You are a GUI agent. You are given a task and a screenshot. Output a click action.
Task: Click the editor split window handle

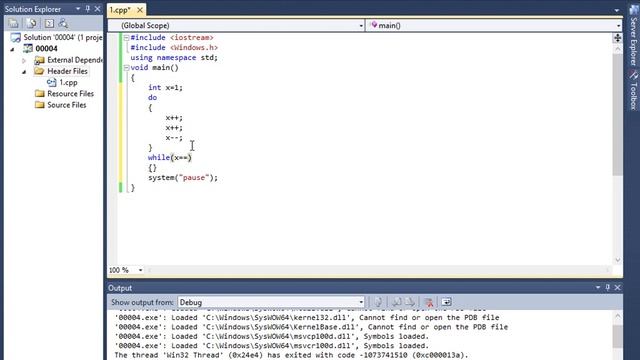click(x=618, y=38)
